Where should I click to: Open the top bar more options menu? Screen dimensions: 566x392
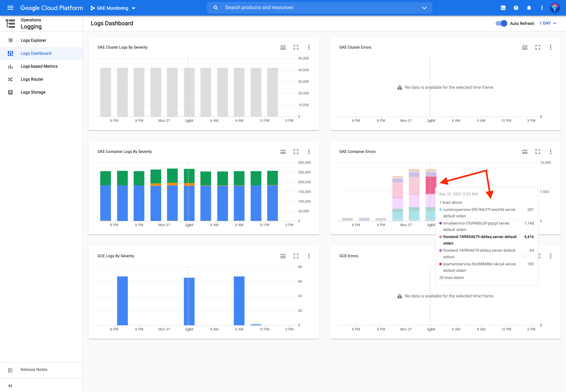pyautogui.click(x=542, y=8)
